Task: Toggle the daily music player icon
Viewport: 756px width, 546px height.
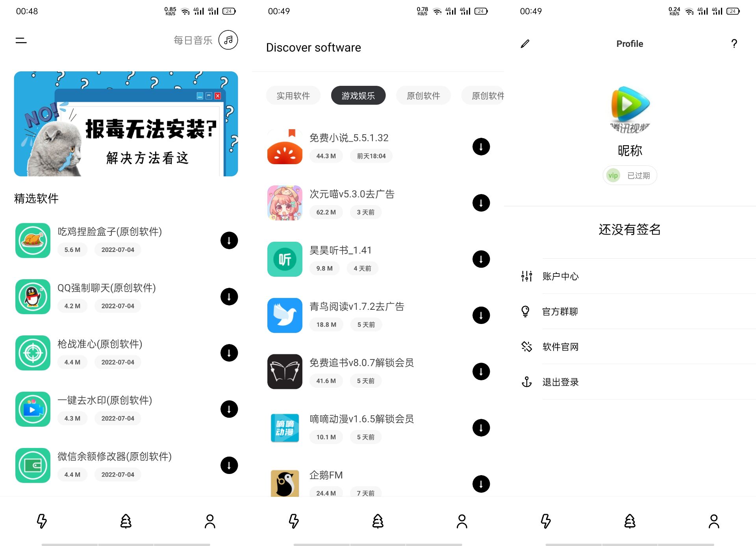Action: click(229, 39)
